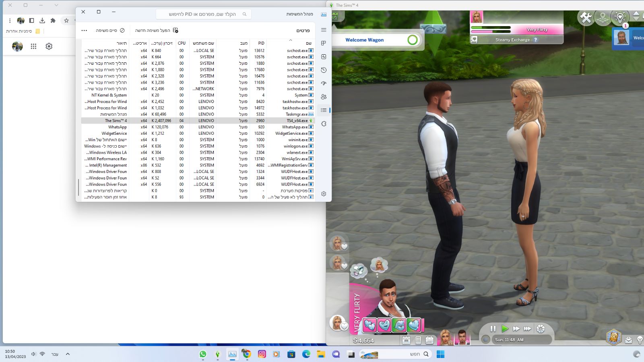Open Task Manager more options ellipsis
The height and width of the screenshot is (362, 644).
pos(84,30)
